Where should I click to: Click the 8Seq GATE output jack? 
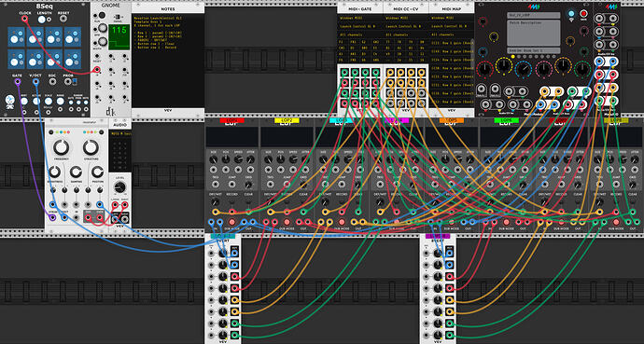[x=17, y=82]
